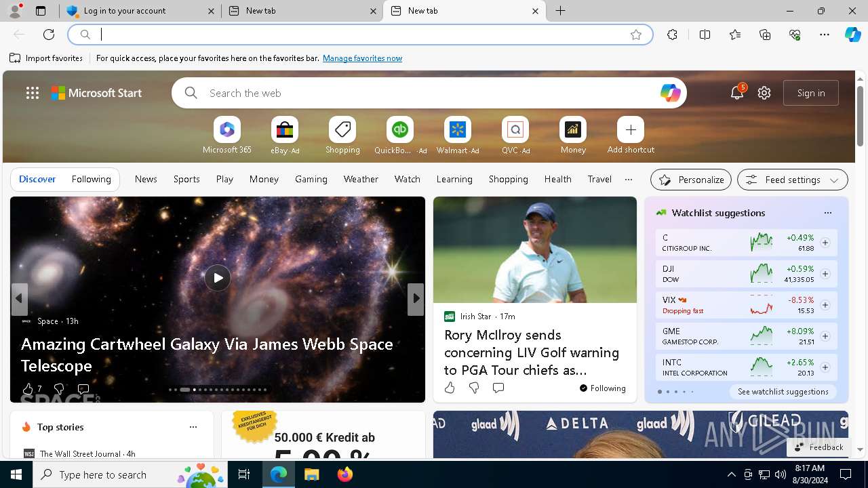
Task: Open Microsoft Start settings gear
Action: click(764, 93)
